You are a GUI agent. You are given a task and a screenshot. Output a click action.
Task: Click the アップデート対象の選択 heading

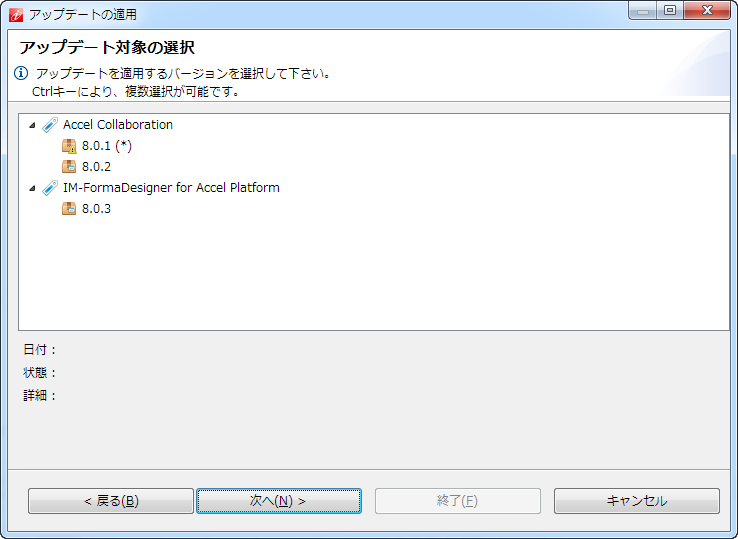coord(107,48)
